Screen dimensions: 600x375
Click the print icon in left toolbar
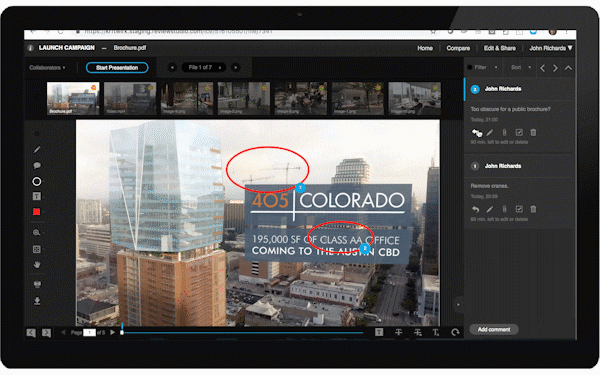point(37,284)
